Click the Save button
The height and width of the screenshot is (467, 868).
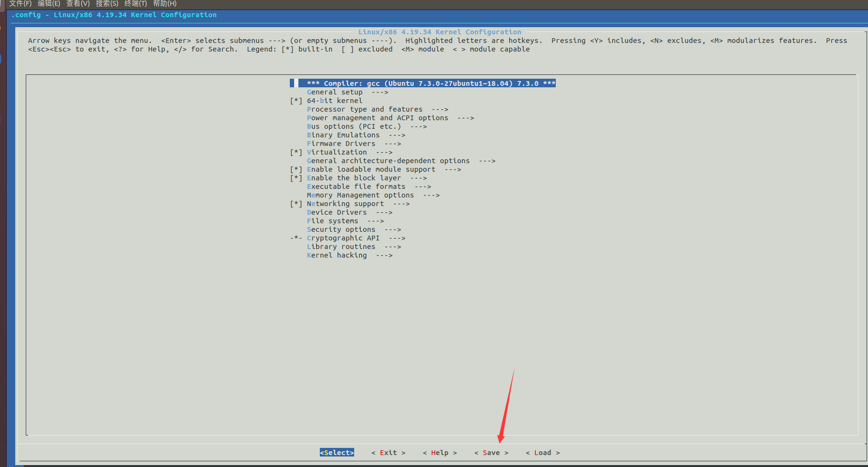coord(491,453)
